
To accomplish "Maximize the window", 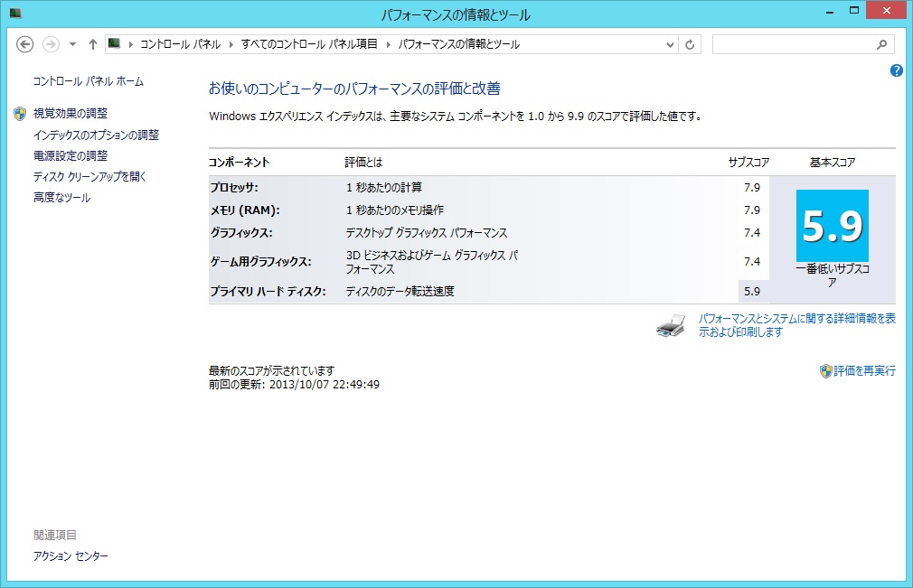I will click(853, 11).
